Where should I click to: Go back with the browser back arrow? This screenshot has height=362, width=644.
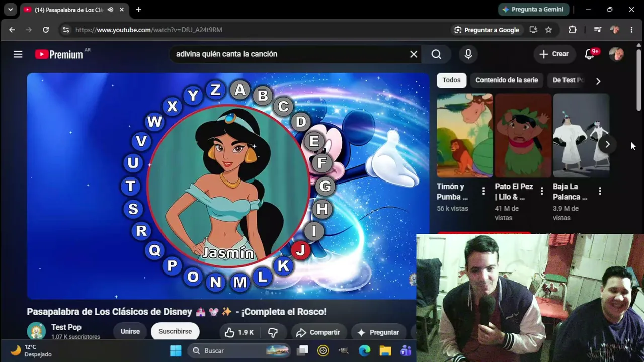(x=12, y=30)
